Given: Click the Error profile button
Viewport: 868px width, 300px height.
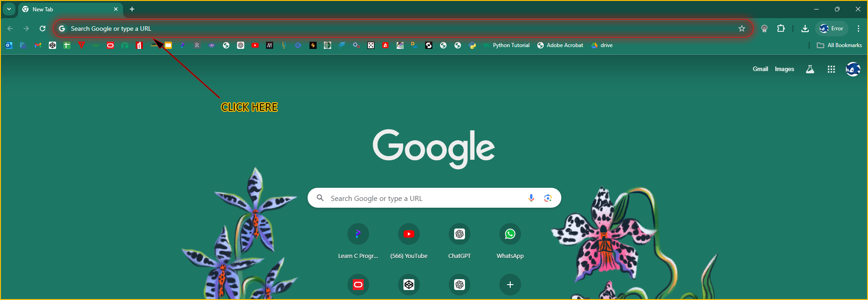Looking at the screenshot, I should pos(831,29).
